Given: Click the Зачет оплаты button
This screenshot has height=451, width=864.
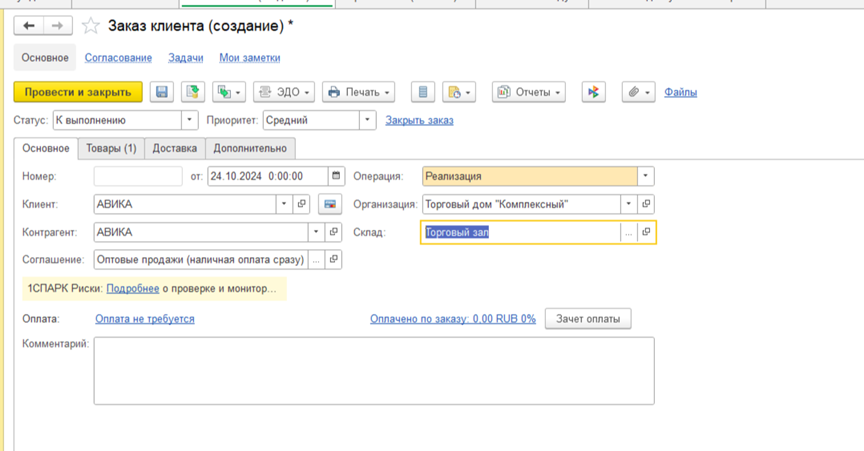Looking at the screenshot, I should pyautogui.click(x=588, y=319).
